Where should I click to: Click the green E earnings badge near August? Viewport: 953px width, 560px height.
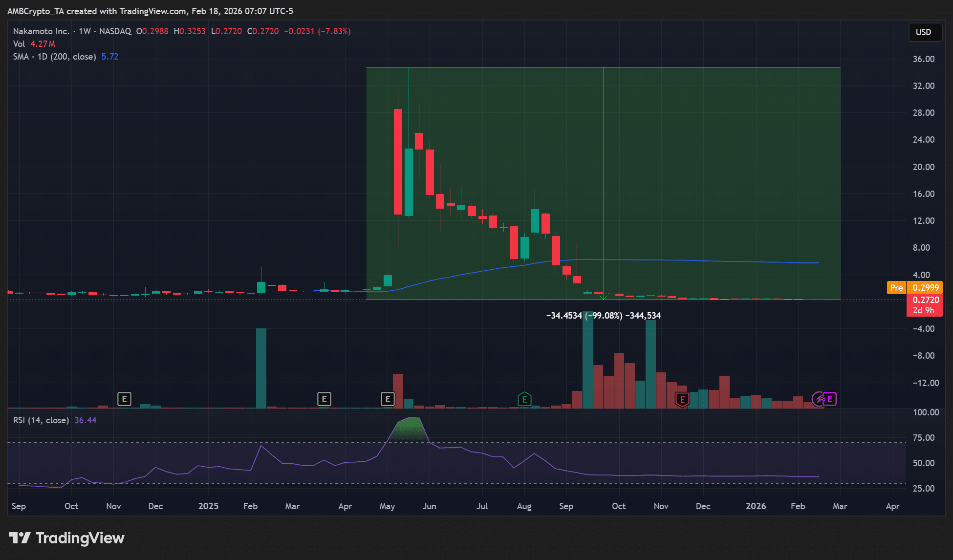[x=524, y=399]
